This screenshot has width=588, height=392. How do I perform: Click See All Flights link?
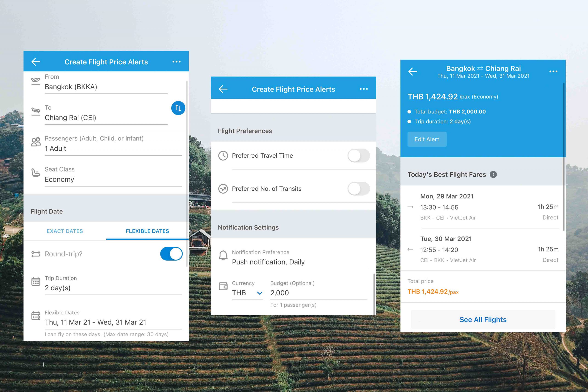point(483,319)
